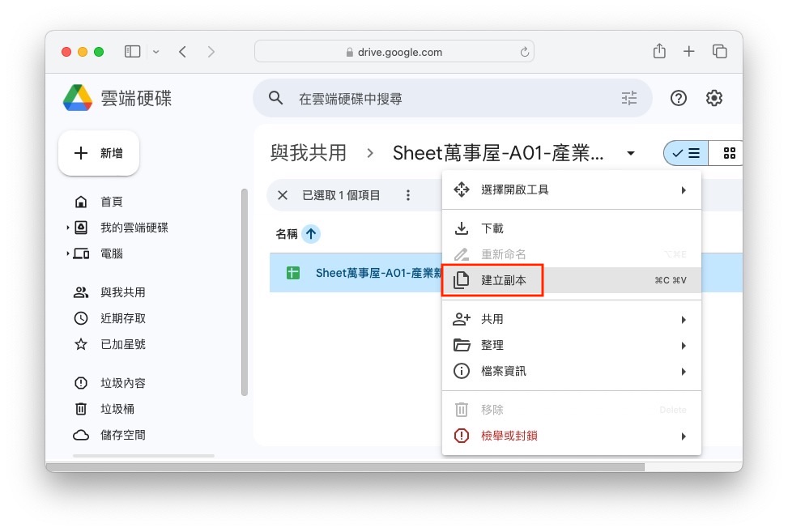Click the advanced search filter options icon
788x532 pixels.
(628, 98)
